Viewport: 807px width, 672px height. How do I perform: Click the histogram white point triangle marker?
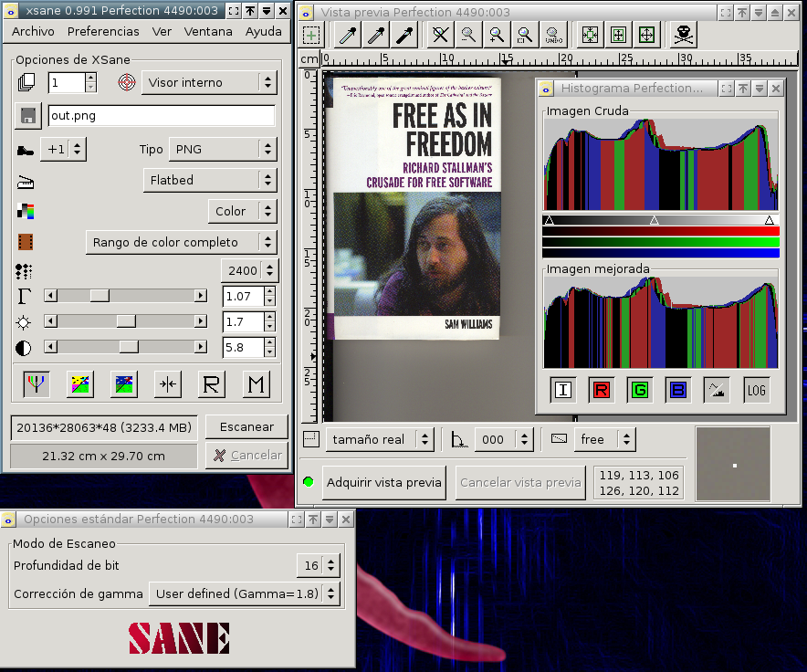click(x=769, y=220)
